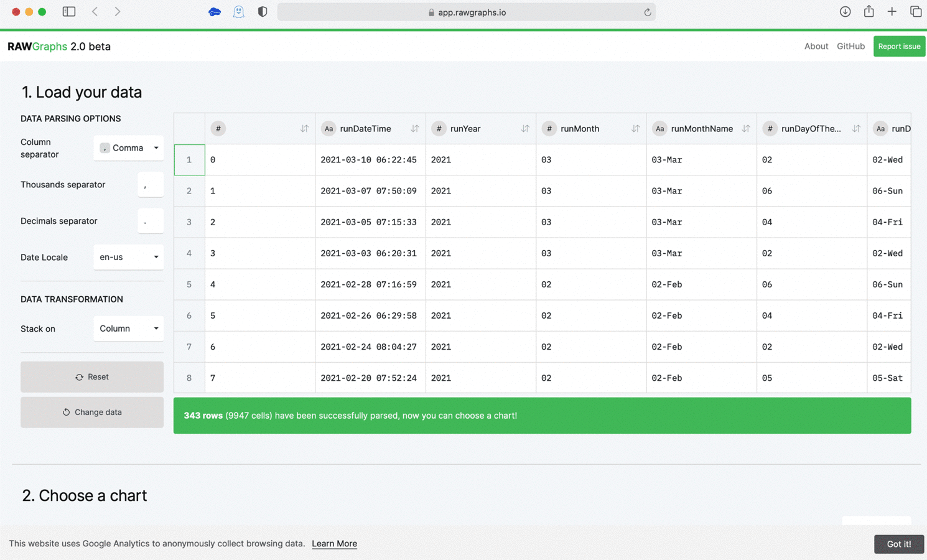Open the Stack on Column dropdown
This screenshot has height=560, width=927.
[x=129, y=329]
